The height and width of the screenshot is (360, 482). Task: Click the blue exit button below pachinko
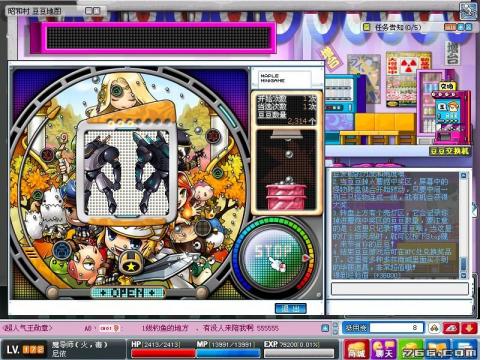point(290,308)
